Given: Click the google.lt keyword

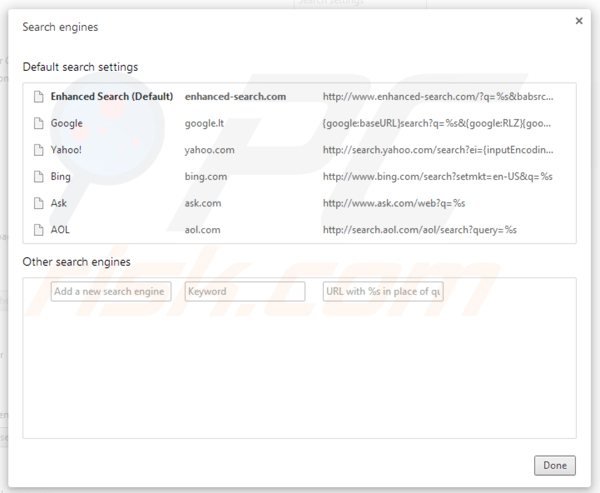Looking at the screenshot, I should (x=204, y=123).
